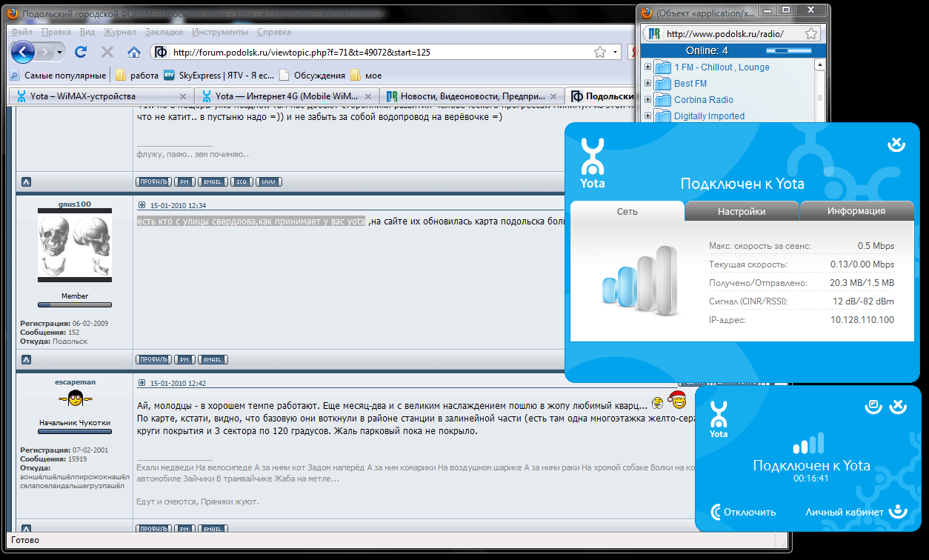Expand the 1 FM - Chillout, Lounge folder
Image resolution: width=929 pixels, height=560 pixels.
click(648, 67)
